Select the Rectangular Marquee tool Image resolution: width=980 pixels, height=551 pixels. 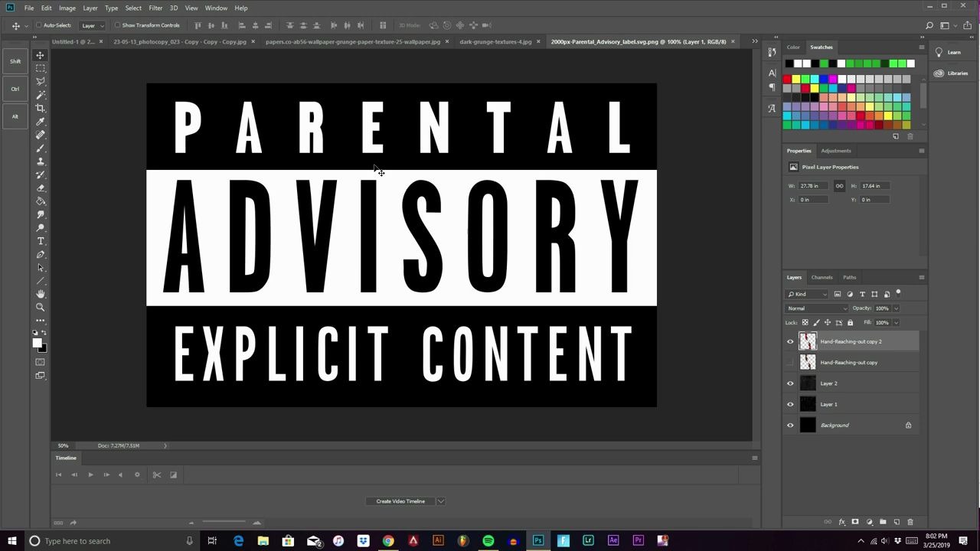point(41,68)
